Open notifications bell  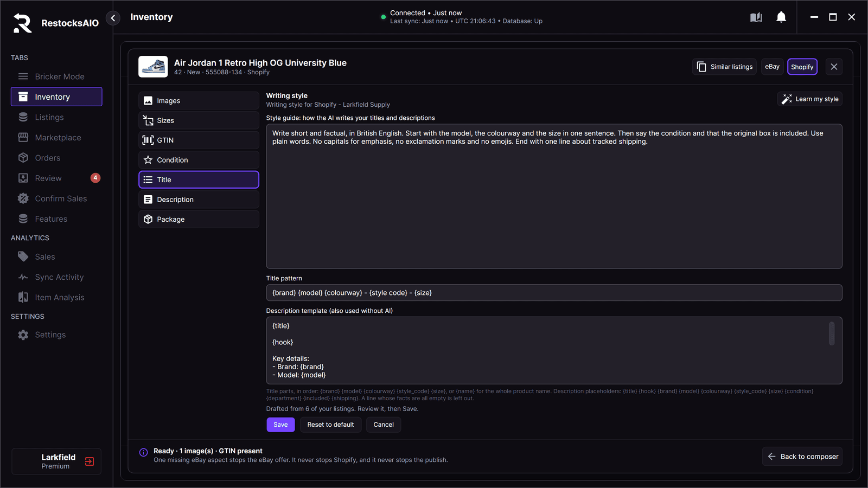tap(781, 17)
